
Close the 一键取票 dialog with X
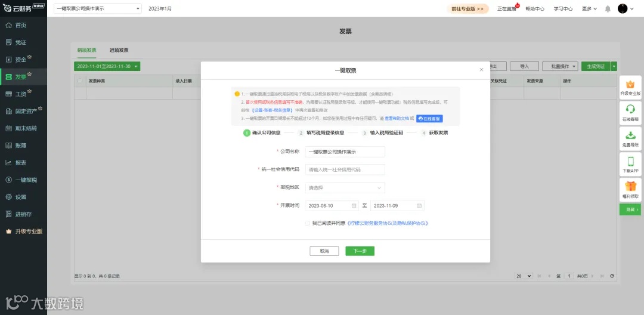481,70
